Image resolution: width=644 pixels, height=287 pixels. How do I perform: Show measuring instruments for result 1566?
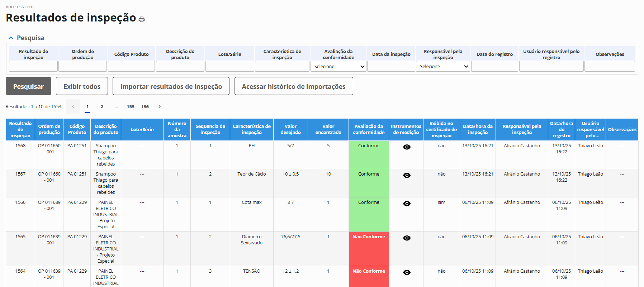(407, 204)
